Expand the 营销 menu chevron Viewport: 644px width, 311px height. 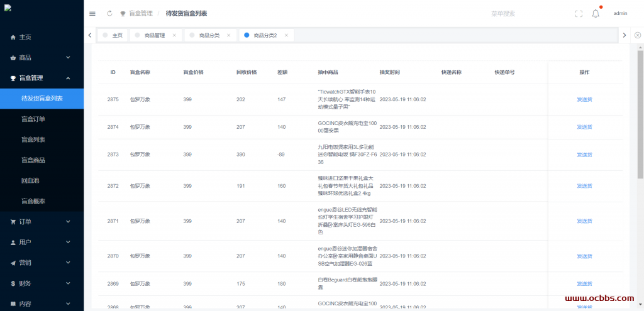(x=68, y=263)
